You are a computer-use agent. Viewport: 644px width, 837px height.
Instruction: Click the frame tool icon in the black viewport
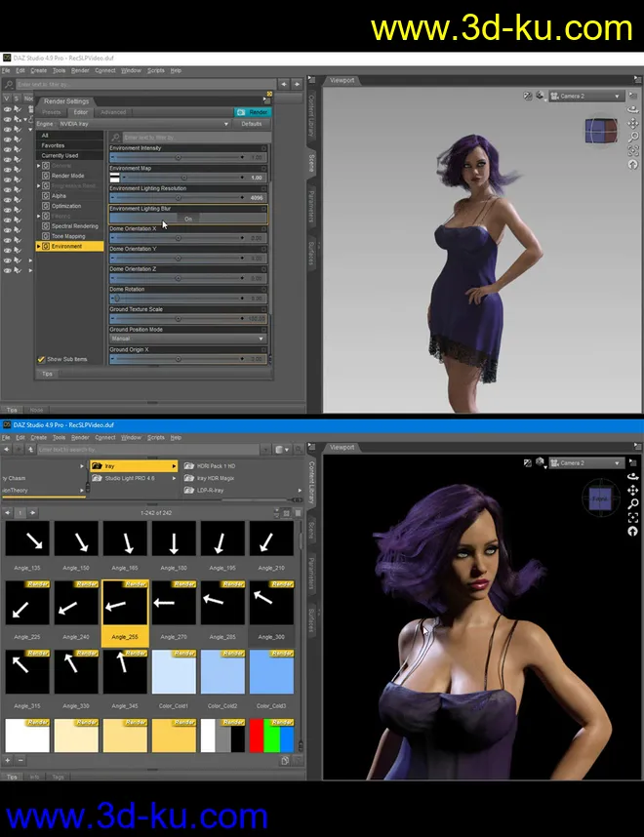633,517
